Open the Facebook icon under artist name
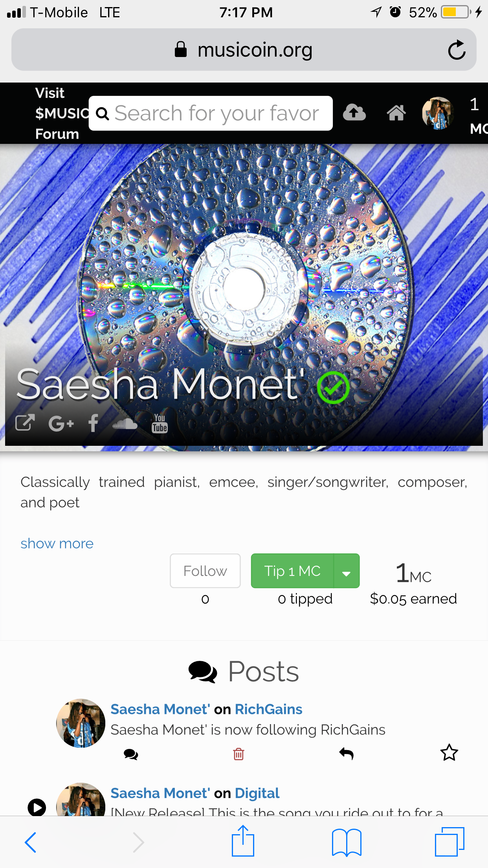The height and width of the screenshot is (868, 488). (x=94, y=423)
